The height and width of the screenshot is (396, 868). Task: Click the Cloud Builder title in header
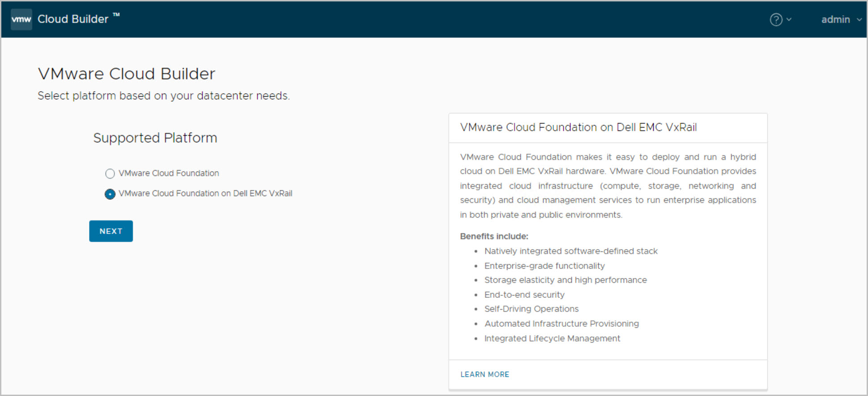point(73,19)
